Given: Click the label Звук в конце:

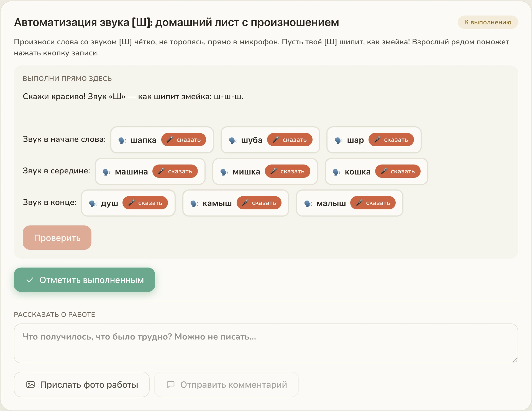Looking at the screenshot, I should [x=50, y=202].
